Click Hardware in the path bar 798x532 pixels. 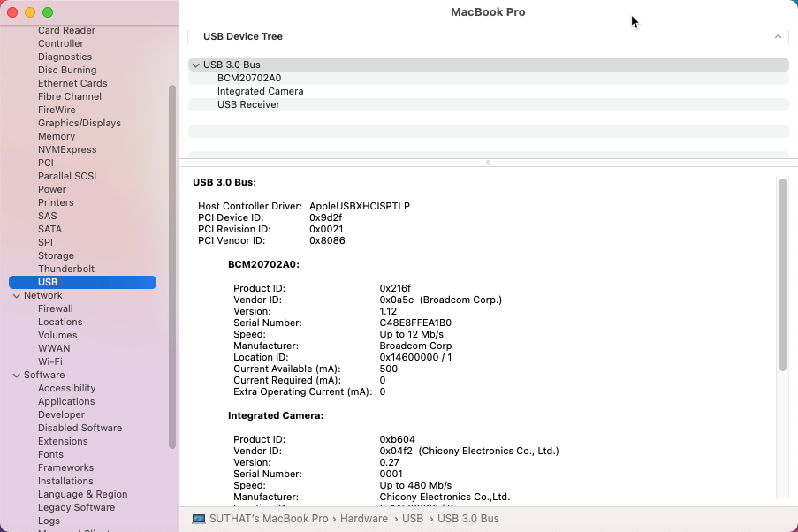(x=364, y=519)
